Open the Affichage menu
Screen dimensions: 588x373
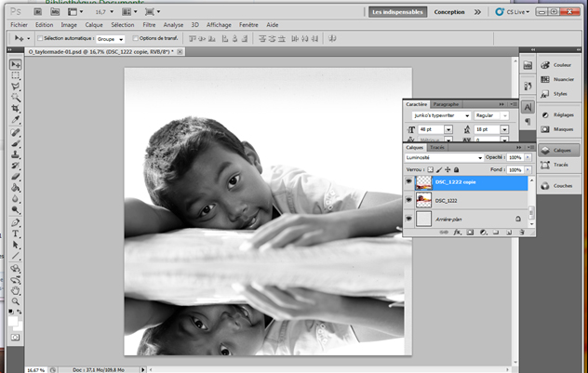[219, 25]
